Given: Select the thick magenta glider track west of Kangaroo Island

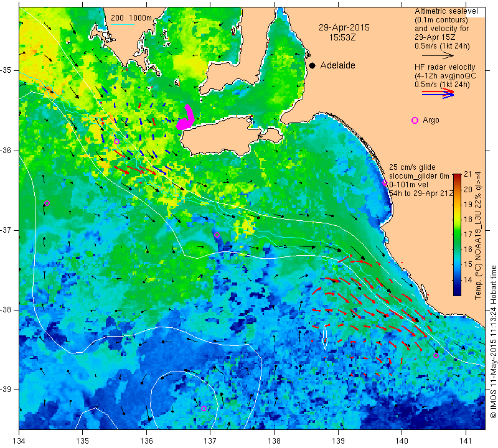Looking at the screenshot, I should [x=186, y=118].
